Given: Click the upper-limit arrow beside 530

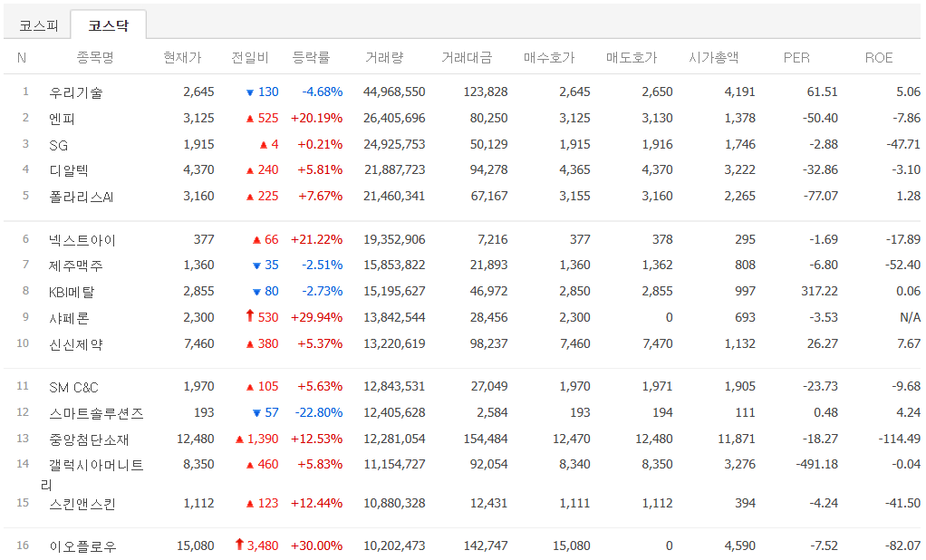Looking at the screenshot, I should tap(250, 316).
